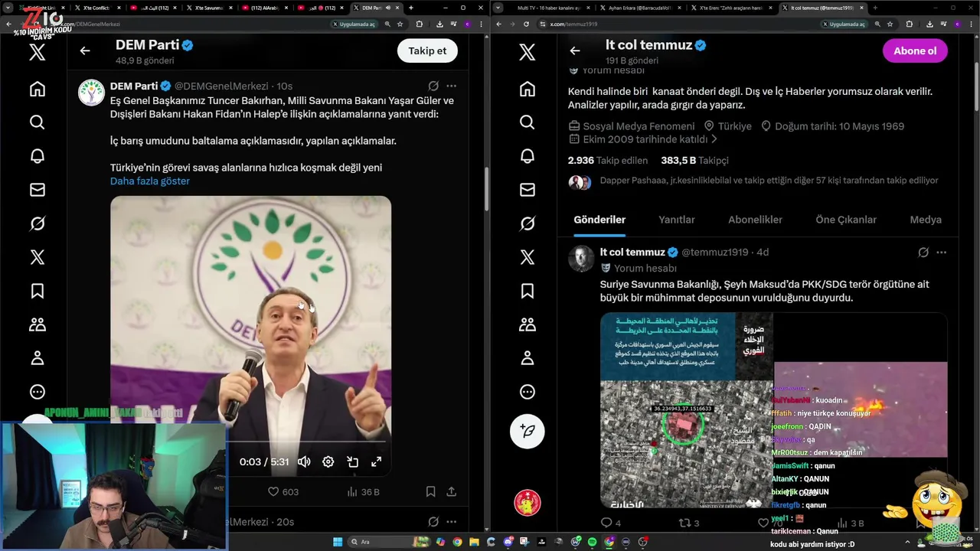The height and width of the screenshot is (551, 980).
Task: Open Bookmarks in right window's sidebar
Action: (527, 291)
